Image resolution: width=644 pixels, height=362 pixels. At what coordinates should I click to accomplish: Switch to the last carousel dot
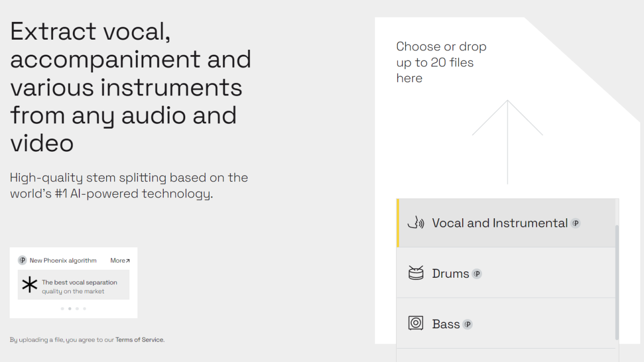84,308
